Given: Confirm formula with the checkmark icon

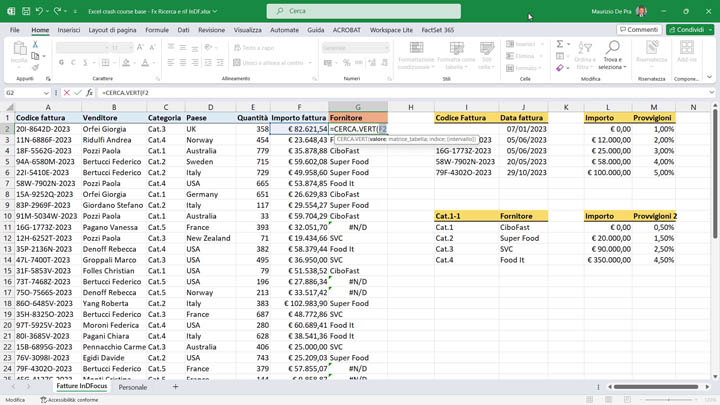Looking at the screenshot, I should [x=78, y=93].
